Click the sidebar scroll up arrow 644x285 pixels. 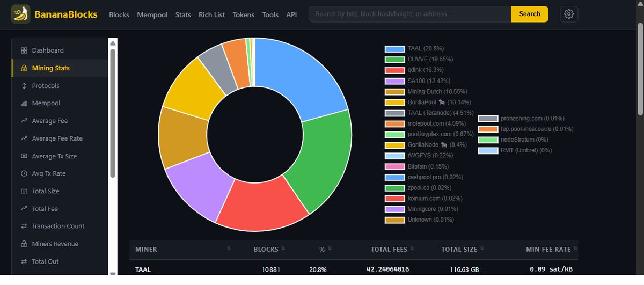(x=113, y=43)
